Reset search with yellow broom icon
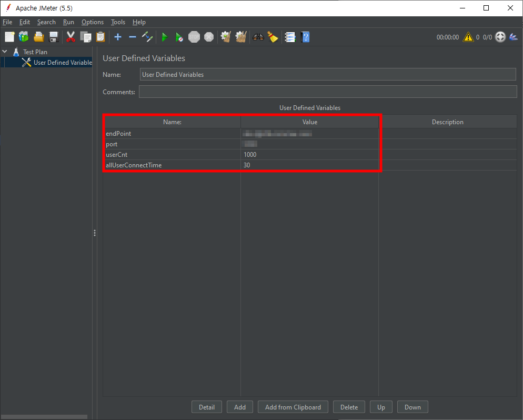 (273, 37)
